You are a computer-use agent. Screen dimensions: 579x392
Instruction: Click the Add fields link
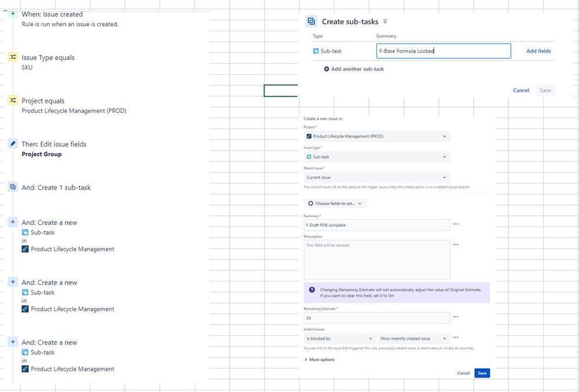click(x=538, y=51)
